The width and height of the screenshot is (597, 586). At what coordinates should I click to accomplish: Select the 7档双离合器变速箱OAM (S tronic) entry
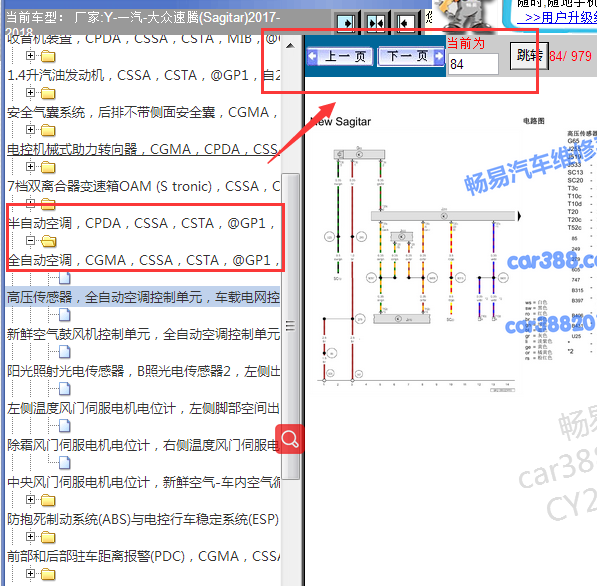[x=144, y=186]
